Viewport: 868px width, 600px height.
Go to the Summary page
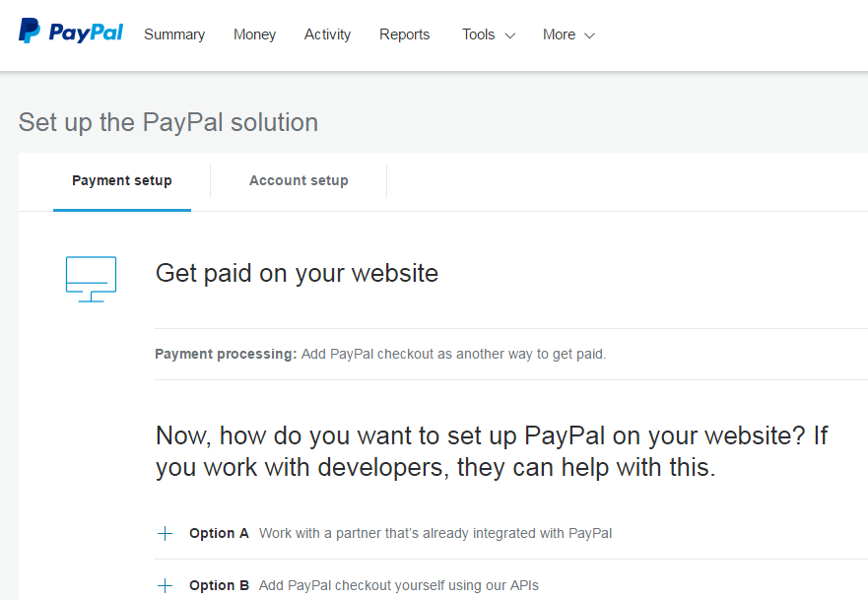click(x=174, y=34)
